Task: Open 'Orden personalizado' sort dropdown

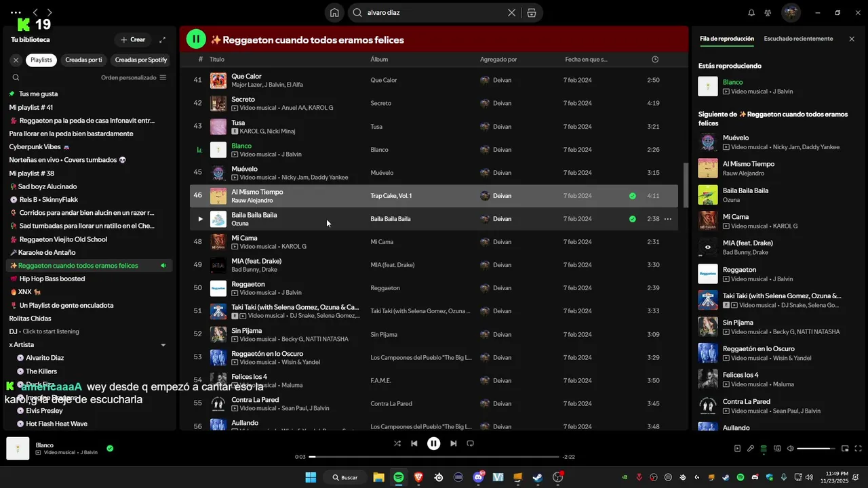Action: tap(134, 77)
